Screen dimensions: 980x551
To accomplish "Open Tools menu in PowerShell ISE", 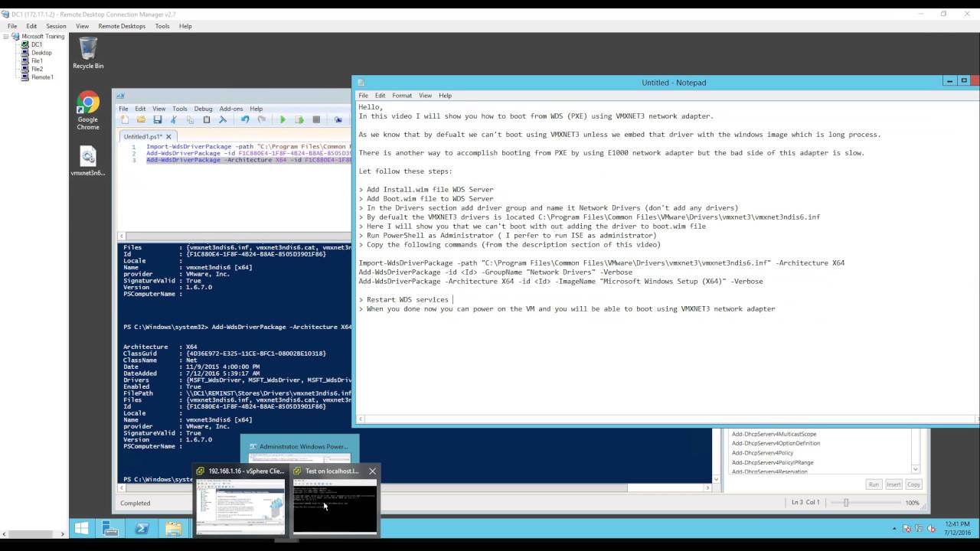I will tap(179, 109).
